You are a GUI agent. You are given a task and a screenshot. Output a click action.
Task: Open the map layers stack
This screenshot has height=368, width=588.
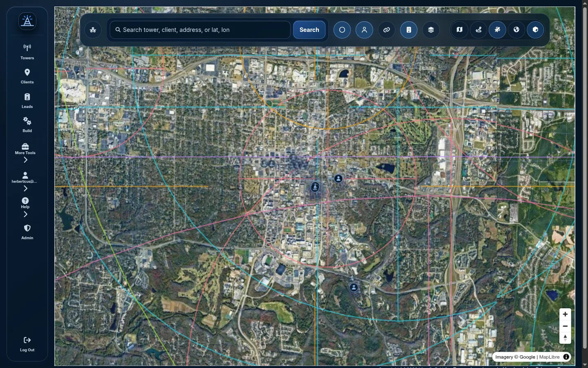tap(431, 30)
